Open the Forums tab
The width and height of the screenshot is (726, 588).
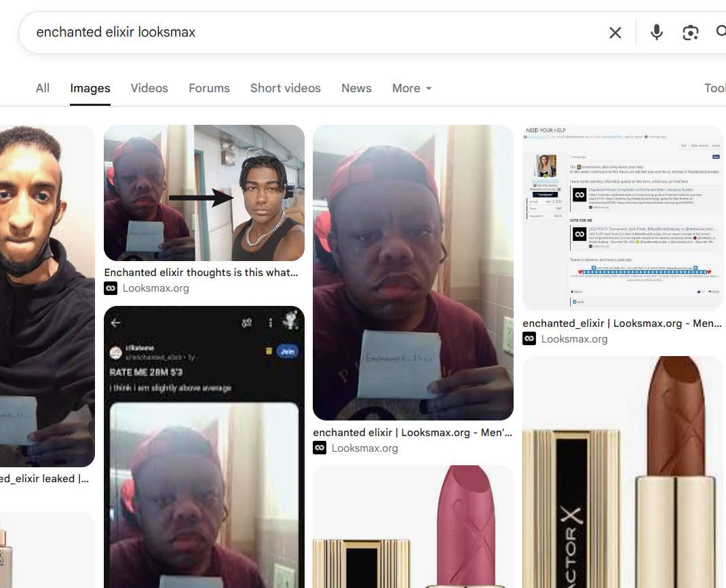(x=209, y=88)
